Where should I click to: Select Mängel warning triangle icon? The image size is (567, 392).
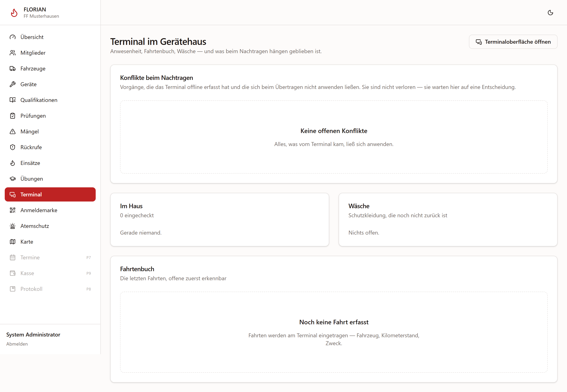pos(13,131)
